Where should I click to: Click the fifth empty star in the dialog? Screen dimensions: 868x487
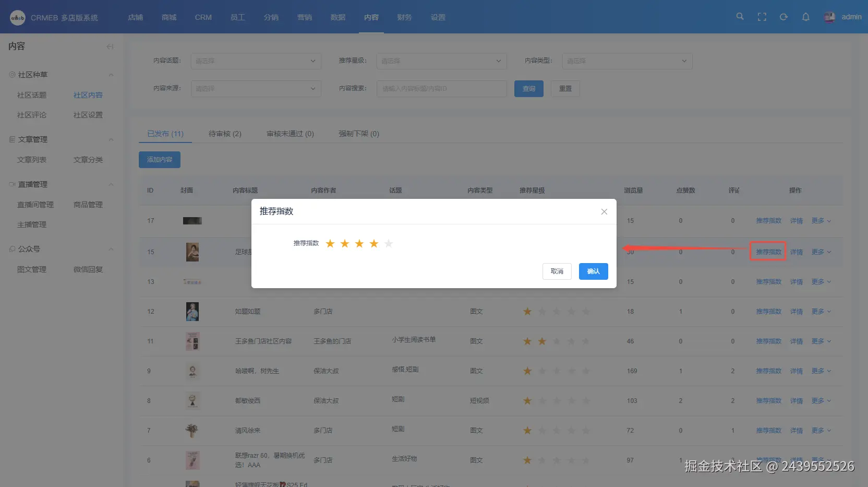click(389, 243)
